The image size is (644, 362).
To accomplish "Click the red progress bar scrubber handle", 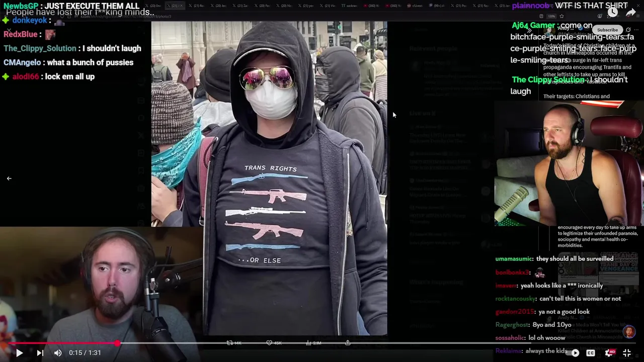I will tap(117, 343).
